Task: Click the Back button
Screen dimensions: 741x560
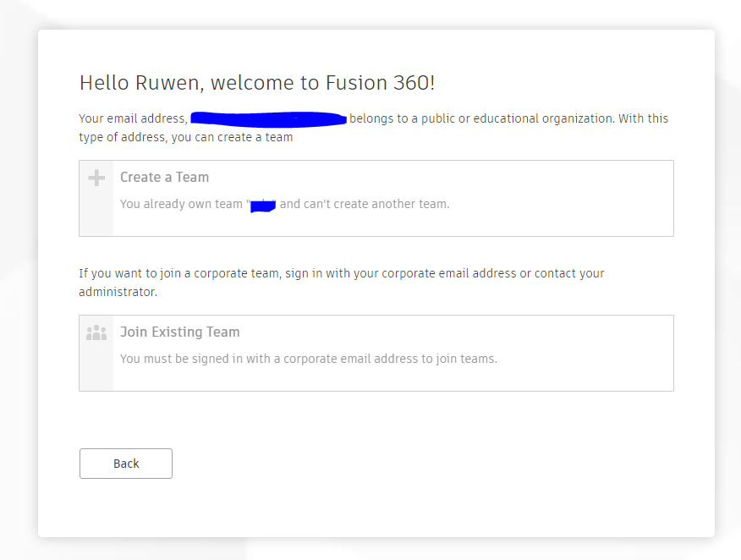Action: click(125, 464)
